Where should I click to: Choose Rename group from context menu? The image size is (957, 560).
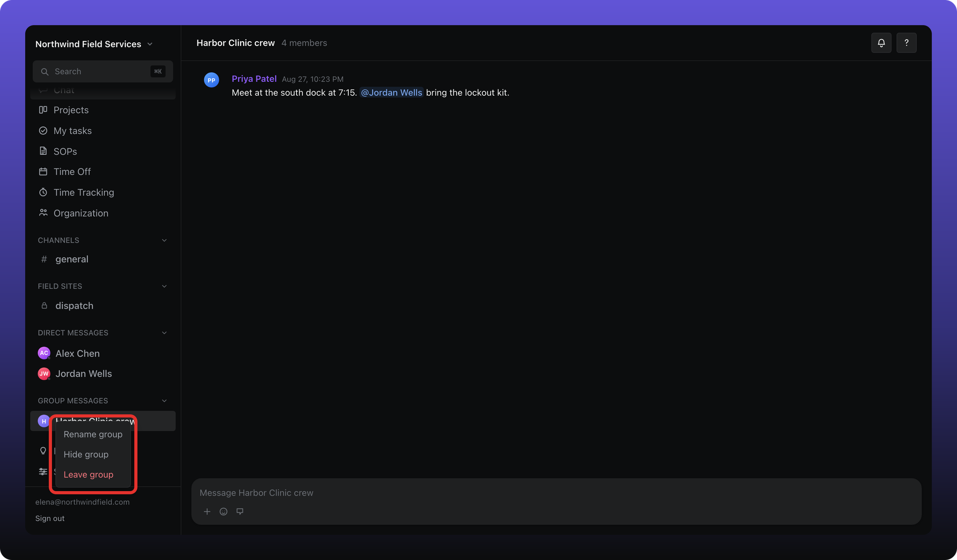[93, 434]
